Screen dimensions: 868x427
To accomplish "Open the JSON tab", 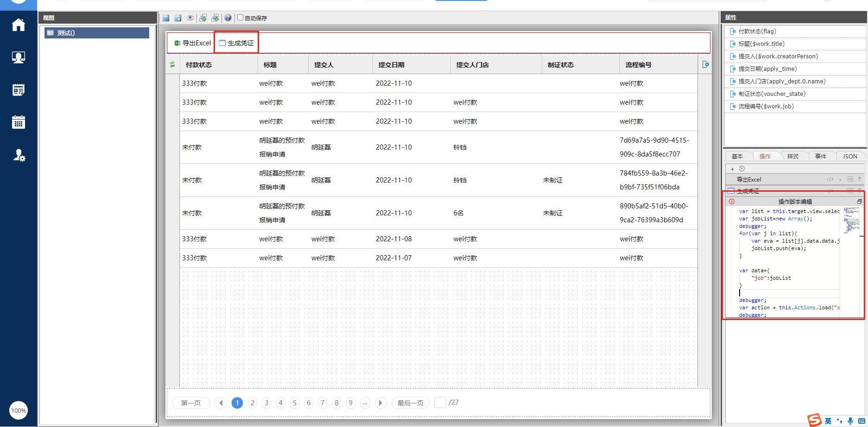I will (849, 157).
